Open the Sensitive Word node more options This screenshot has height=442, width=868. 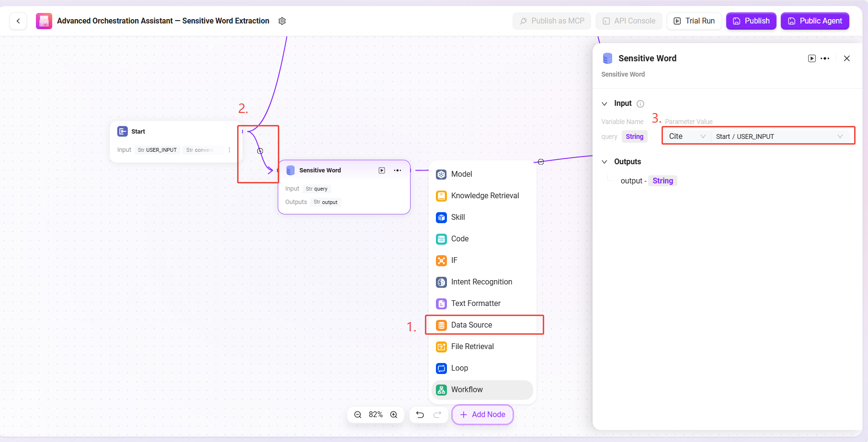point(398,170)
